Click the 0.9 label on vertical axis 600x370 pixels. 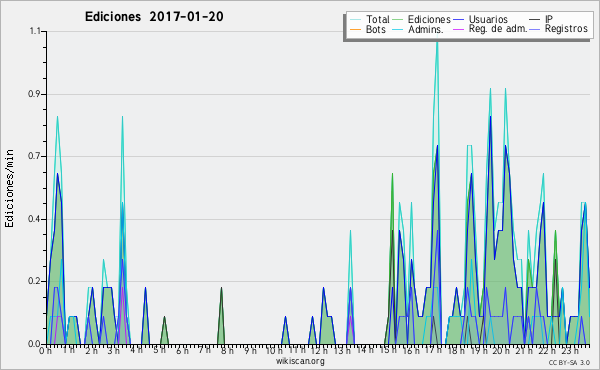35,94
